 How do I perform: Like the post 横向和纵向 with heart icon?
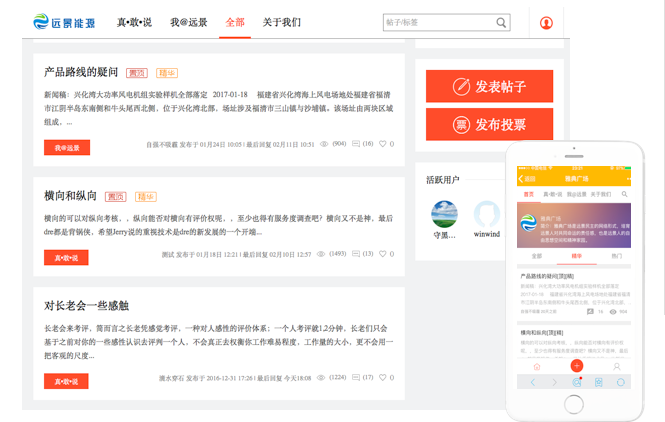click(383, 254)
